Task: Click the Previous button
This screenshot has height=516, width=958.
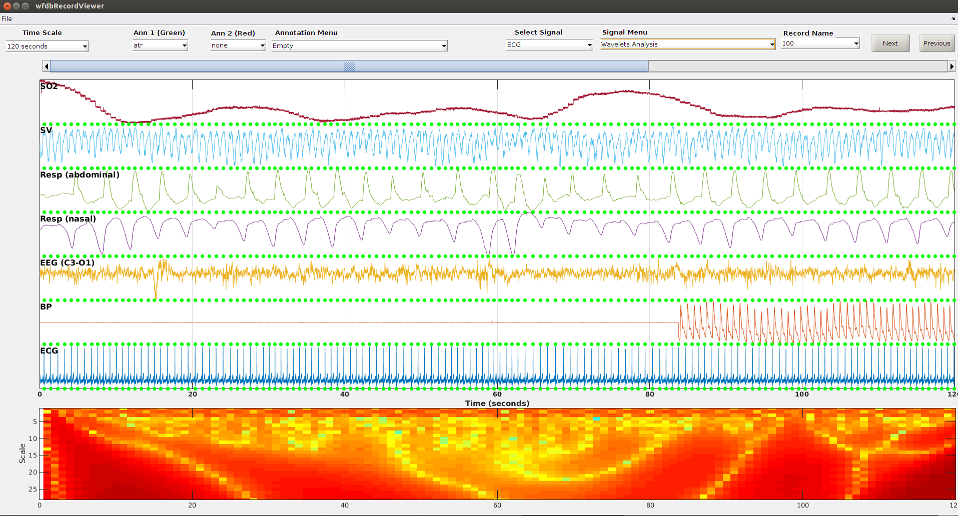Action: tap(937, 43)
